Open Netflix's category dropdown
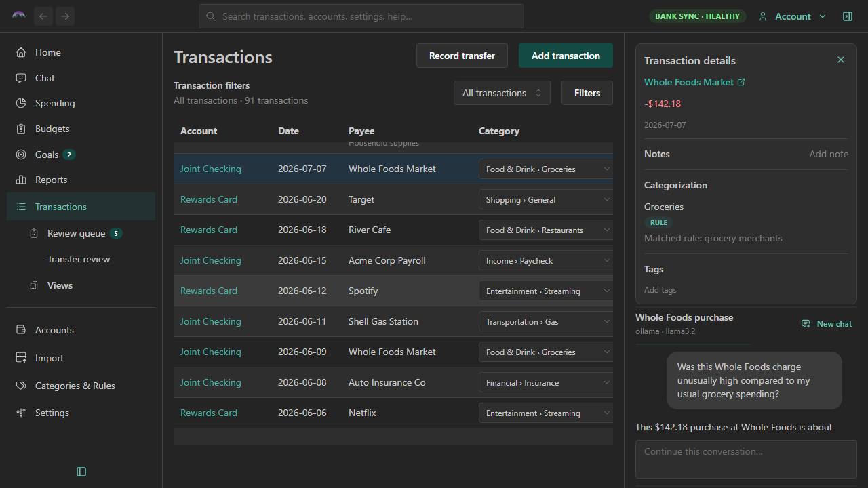Image resolution: width=868 pixels, height=488 pixels. [547, 413]
